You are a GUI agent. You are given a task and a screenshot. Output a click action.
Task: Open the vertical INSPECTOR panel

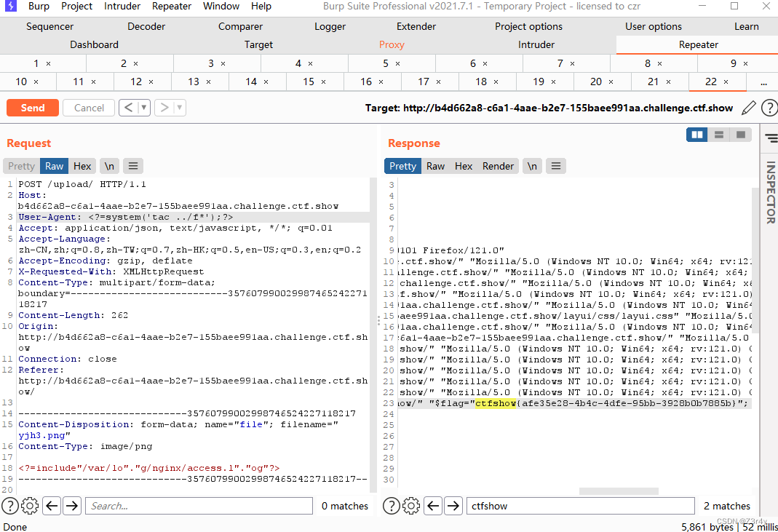click(770, 192)
